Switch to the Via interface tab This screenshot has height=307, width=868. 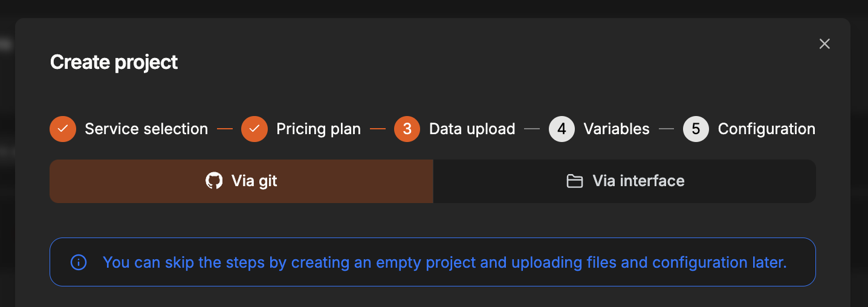point(624,181)
